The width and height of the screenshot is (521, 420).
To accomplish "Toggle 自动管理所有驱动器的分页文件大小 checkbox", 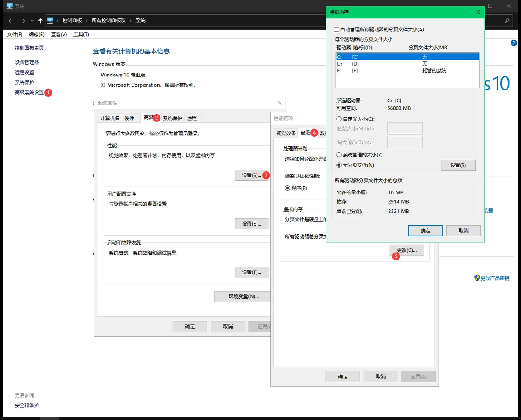I will pos(337,30).
